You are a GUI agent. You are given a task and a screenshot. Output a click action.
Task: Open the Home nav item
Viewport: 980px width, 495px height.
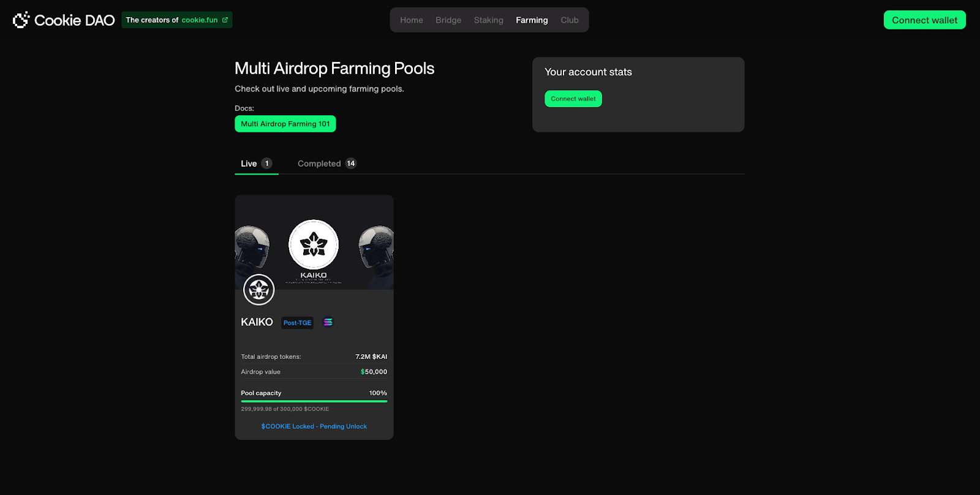point(412,20)
